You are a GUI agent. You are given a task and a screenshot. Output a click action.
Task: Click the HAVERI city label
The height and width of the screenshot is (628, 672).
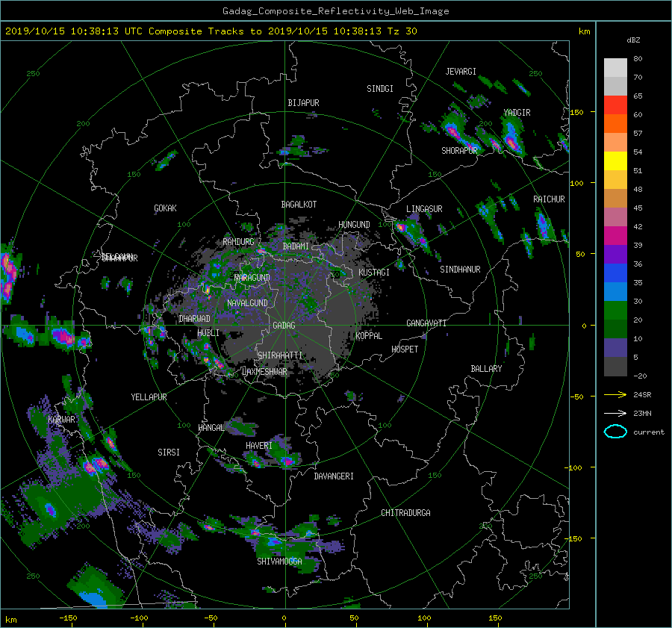click(259, 446)
